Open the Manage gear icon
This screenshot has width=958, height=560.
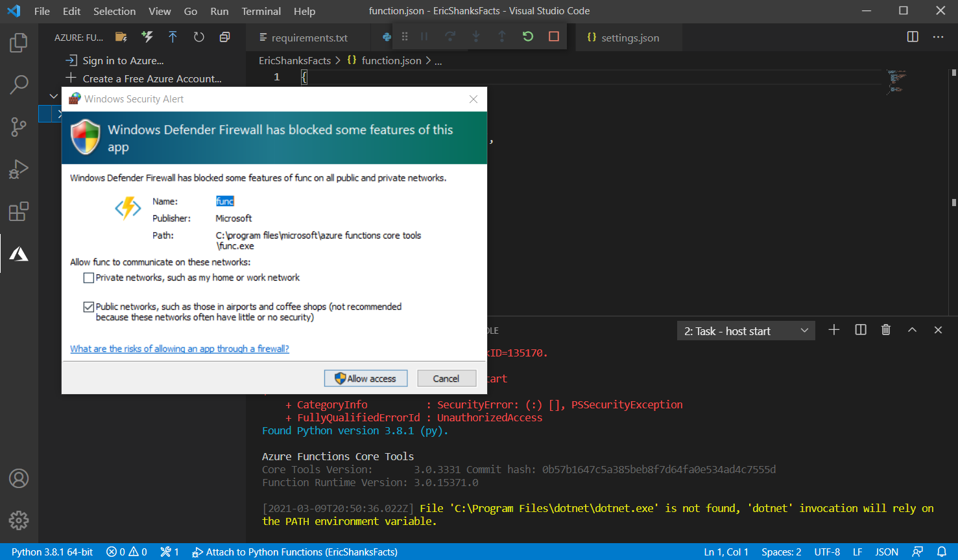(x=19, y=520)
